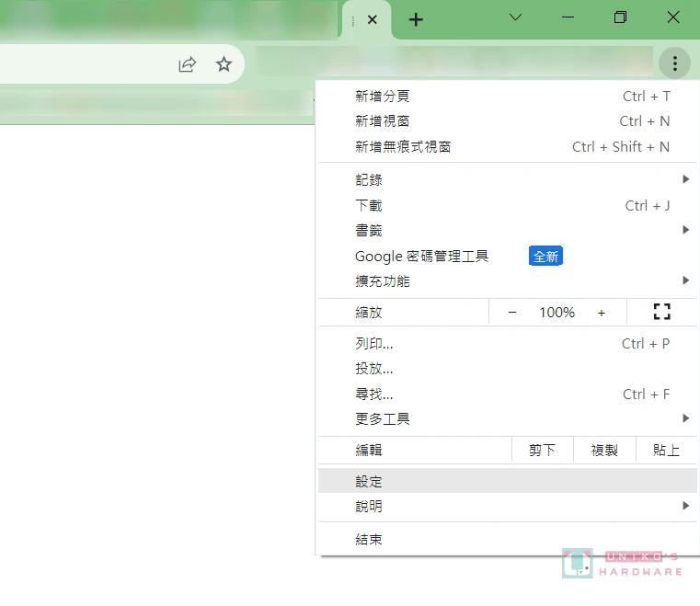The image size is (700, 606).
Task: Expand the 擴充功能 extensions submenu
Action: click(x=508, y=281)
